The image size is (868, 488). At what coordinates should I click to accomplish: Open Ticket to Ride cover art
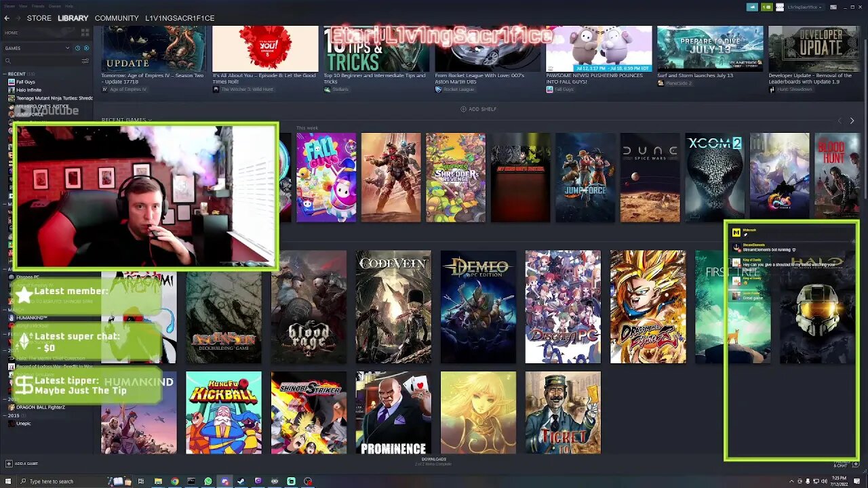click(x=563, y=413)
